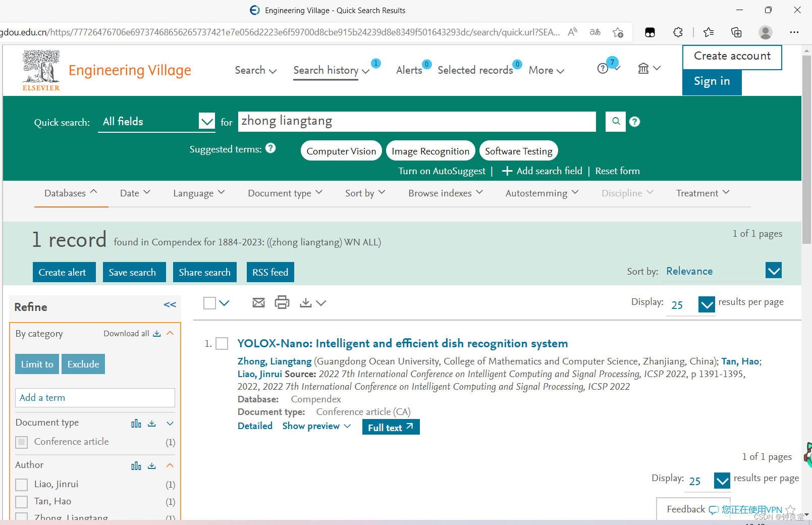Click search query input field

click(x=417, y=121)
